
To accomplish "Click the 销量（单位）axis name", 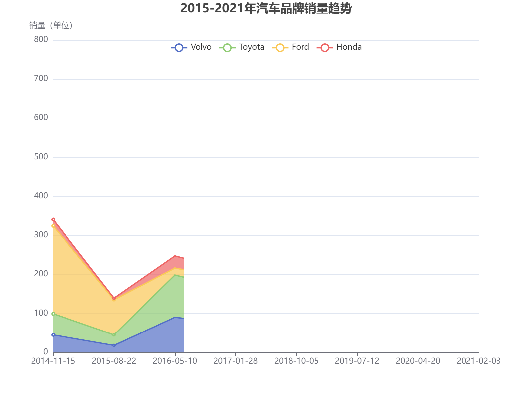I will pyautogui.click(x=51, y=25).
